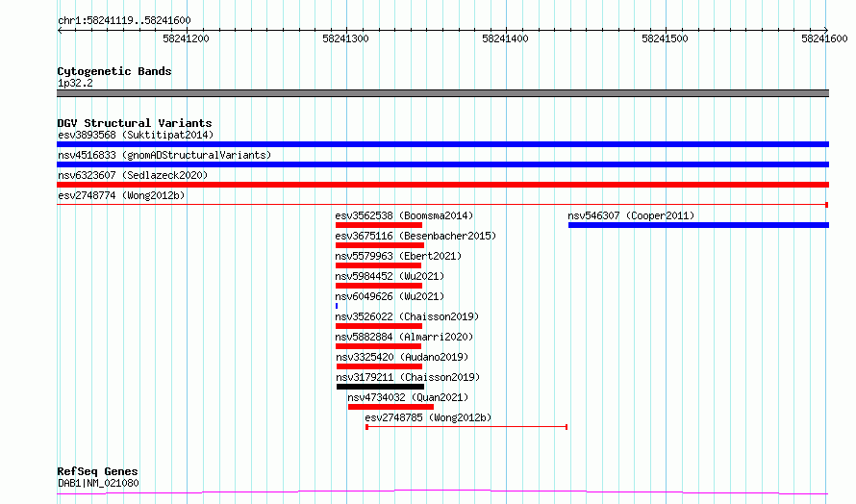Click the esv2748774 (Wong2012b) label
Image resolution: width=856 pixels, height=504 pixels.
[x=121, y=195]
